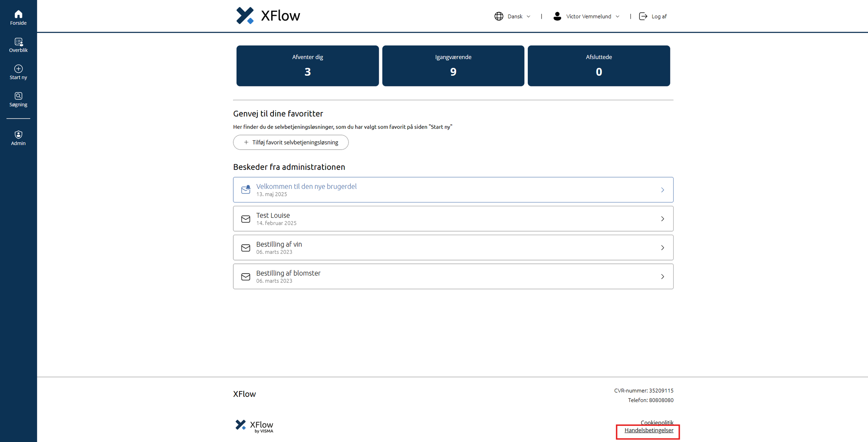Expand Bestilling af blomster message chevron

coord(662,276)
